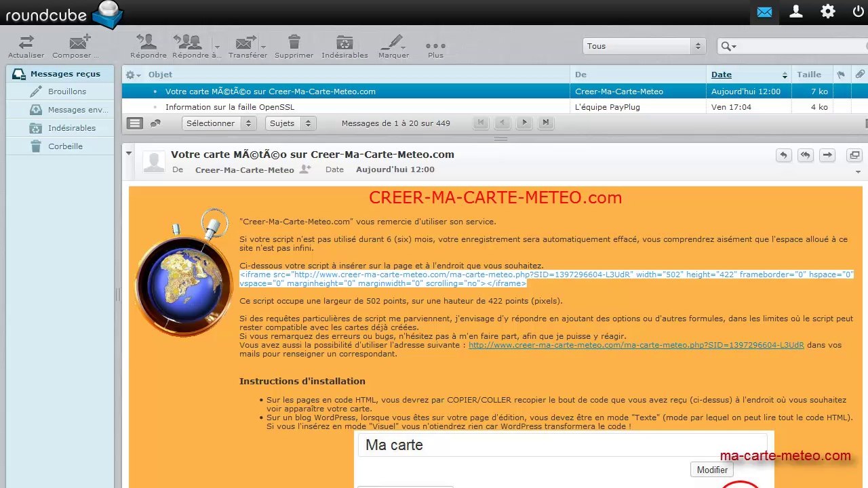Click the roundcube logo

click(63, 14)
